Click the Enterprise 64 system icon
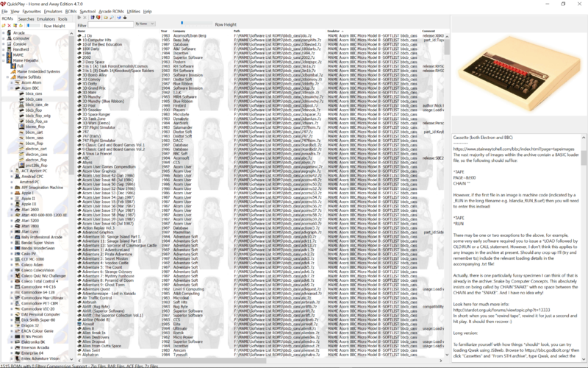Image resolution: width=588 pixels, height=368 pixels. pyautogui.click(x=17, y=353)
